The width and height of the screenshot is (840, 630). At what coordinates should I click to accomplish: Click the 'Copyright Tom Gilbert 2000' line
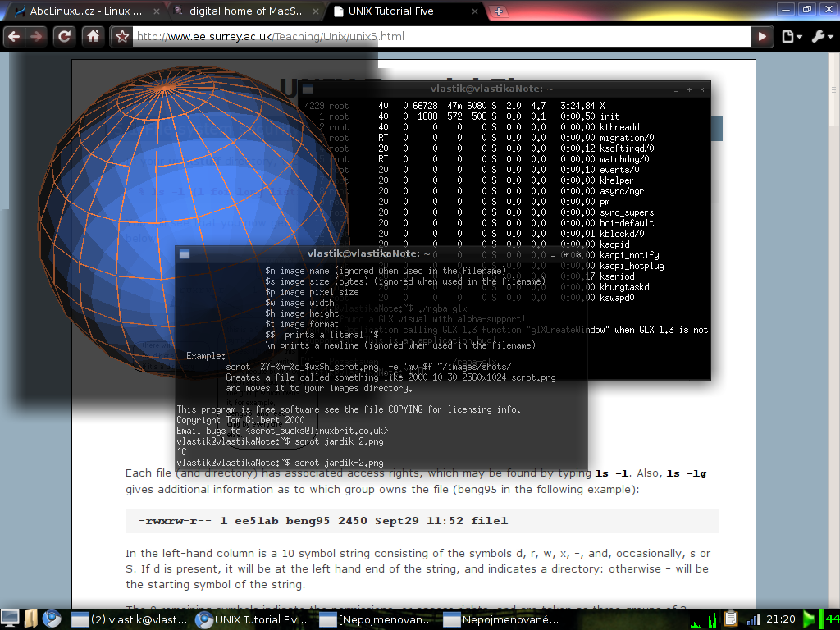coord(240,420)
